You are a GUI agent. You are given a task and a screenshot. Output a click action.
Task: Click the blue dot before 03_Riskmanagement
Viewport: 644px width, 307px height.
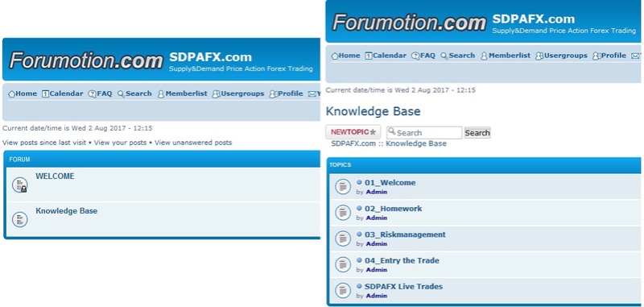click(359, 234)
